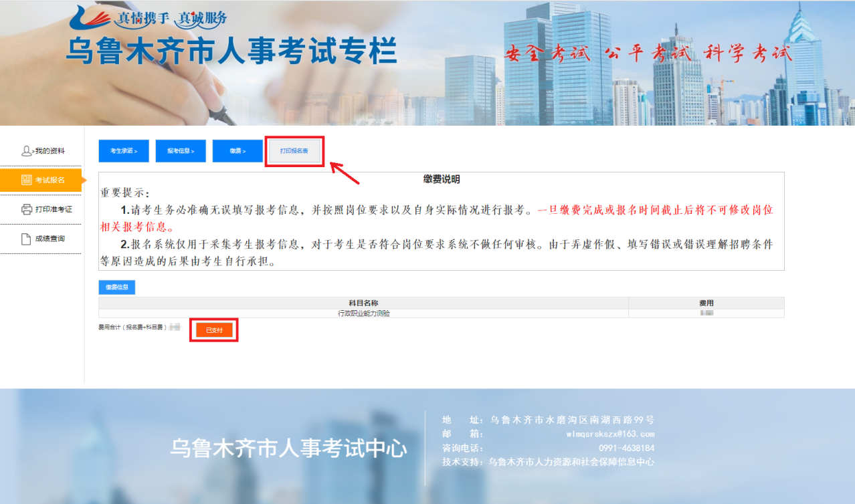Click the blue 缴费信息 button
The width and height of the screenshot is (855, 504).
pyautogui.click(x=117, y=287)
